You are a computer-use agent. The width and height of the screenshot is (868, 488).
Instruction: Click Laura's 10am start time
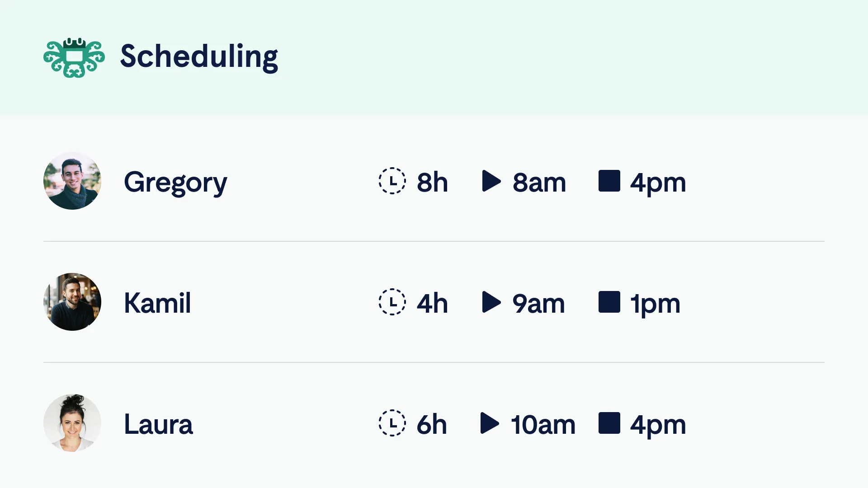point(543,425)
